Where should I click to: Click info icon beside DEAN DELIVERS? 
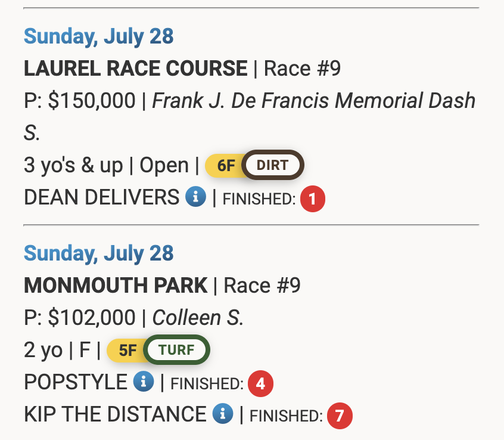coord(195,197)
